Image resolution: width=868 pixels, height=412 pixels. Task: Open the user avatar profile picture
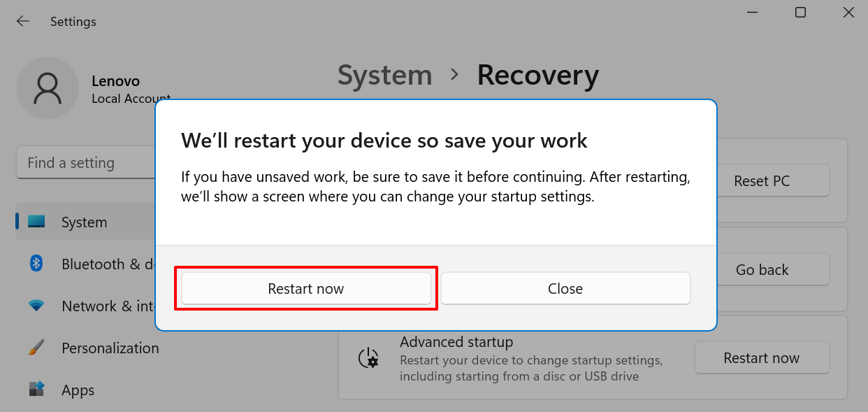click(x=48, y=88)
